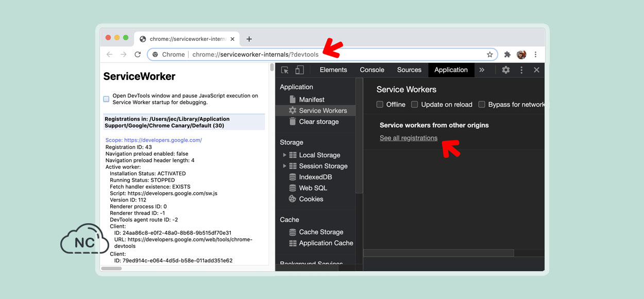Reload the serviceworker-internals page
This screenshot has height=299, width=644.
[x=138, y=55]
